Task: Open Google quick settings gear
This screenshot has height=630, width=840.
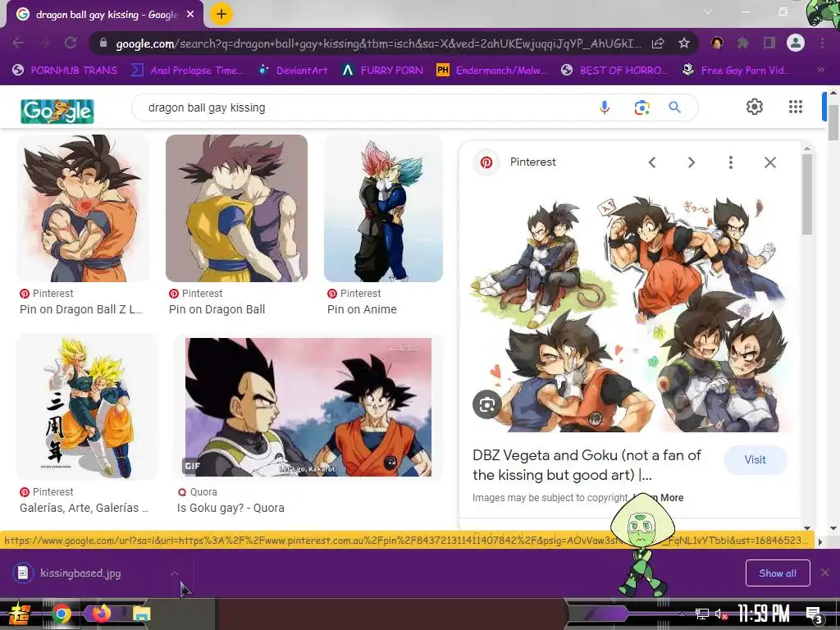Action: (x=755, y=107)
